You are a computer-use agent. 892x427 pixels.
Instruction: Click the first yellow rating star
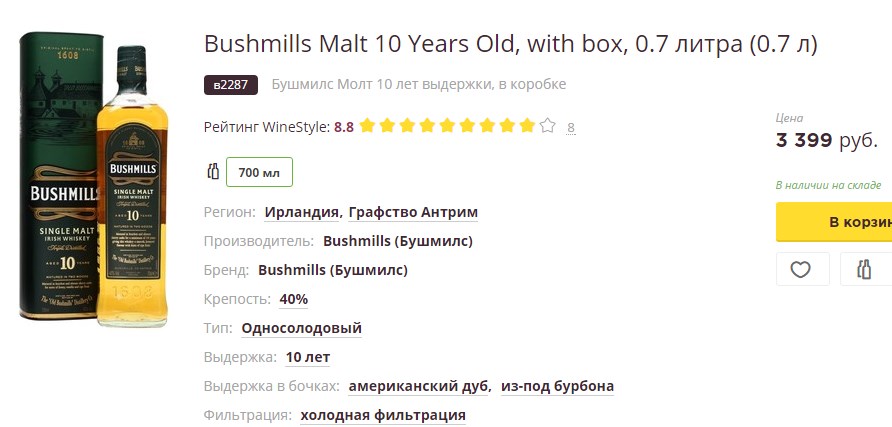[x=367, y=126]
